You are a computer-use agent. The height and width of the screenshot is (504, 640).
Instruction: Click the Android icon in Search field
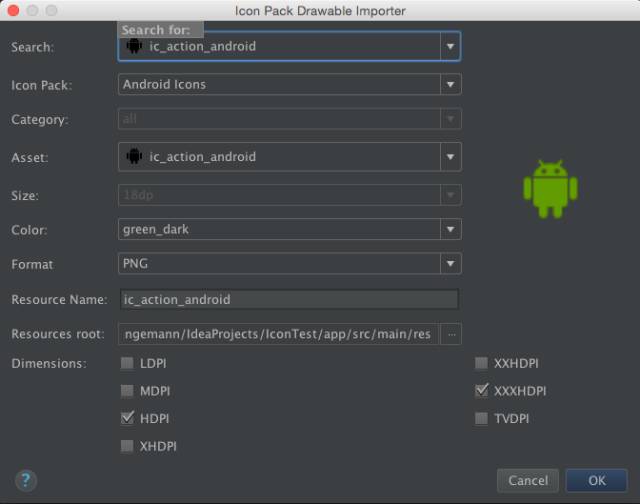point(134,46)
